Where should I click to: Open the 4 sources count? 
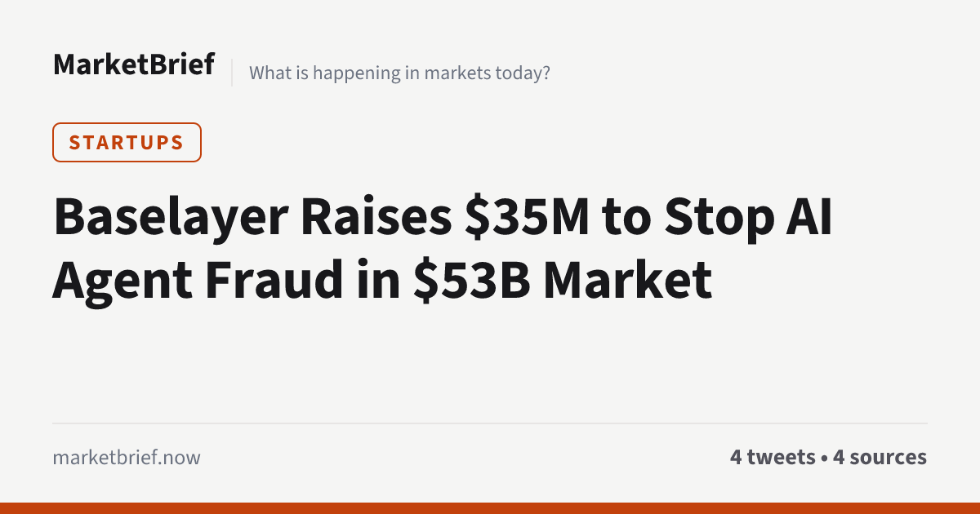click(880, 458)
